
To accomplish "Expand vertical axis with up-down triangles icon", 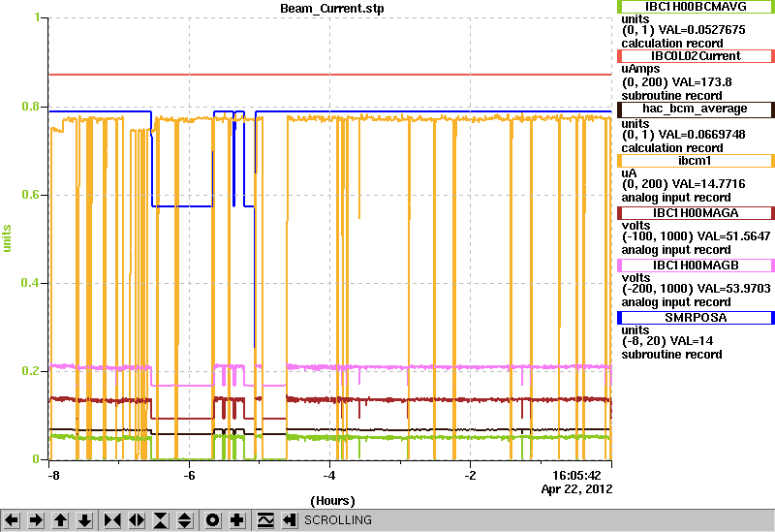I will click(185, 520).
